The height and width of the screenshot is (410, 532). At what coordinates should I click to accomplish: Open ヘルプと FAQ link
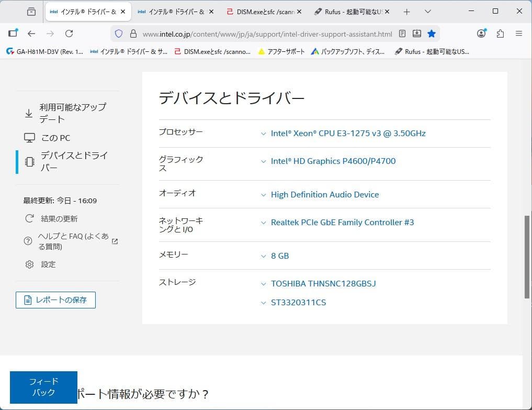pyautogui.click(x=73, y=241)
